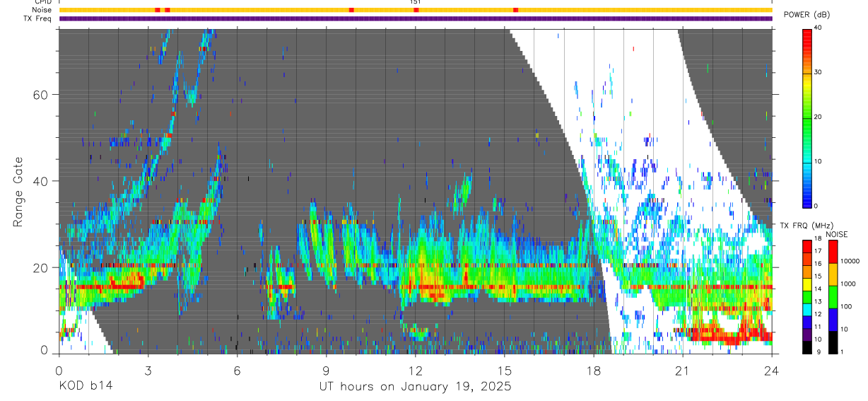Click the '13' TX frequency legend value
868x401 pixels.
click(x=819, y=302)
